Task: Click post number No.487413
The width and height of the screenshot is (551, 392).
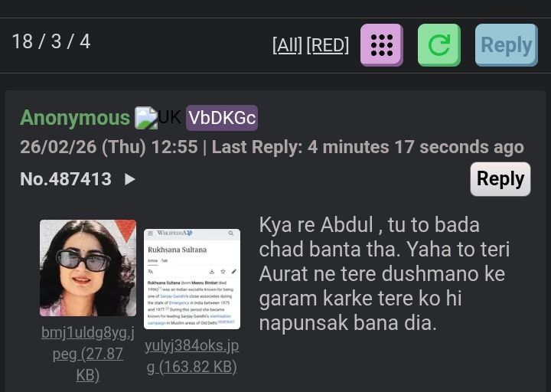Action: [66, 179]
